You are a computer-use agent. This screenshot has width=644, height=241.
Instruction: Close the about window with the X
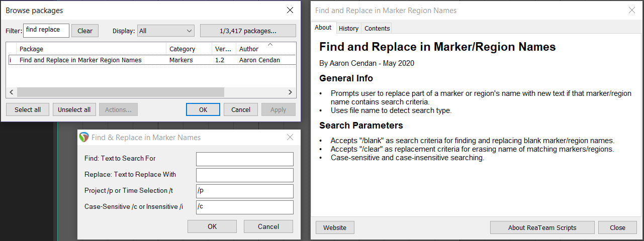632,10
